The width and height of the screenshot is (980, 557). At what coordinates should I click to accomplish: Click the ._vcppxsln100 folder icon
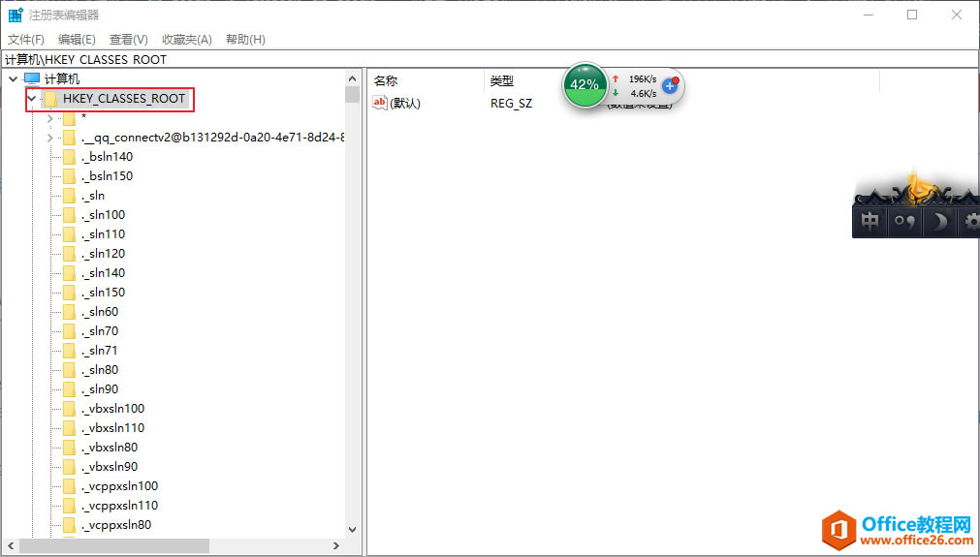pos(70,486)
